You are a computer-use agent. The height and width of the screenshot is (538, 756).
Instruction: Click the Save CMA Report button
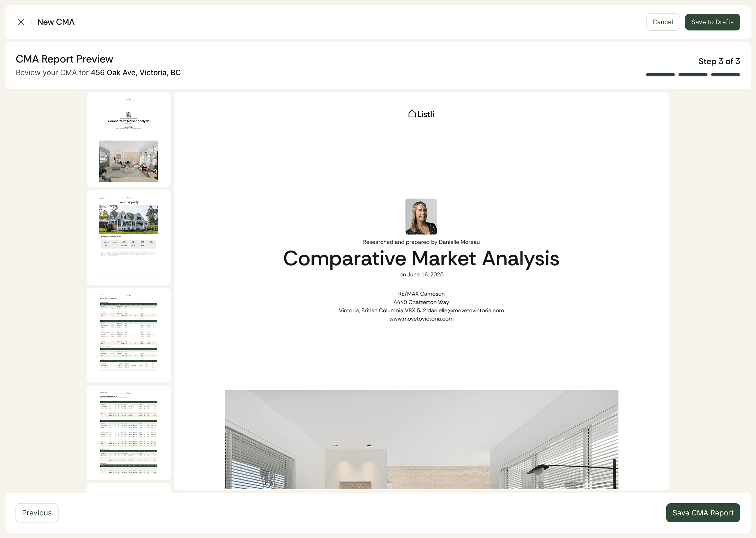[x=703, y=513]
